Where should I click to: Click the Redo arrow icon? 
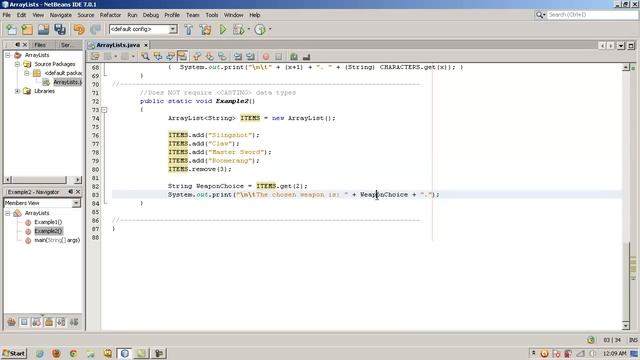pos(95,29)
